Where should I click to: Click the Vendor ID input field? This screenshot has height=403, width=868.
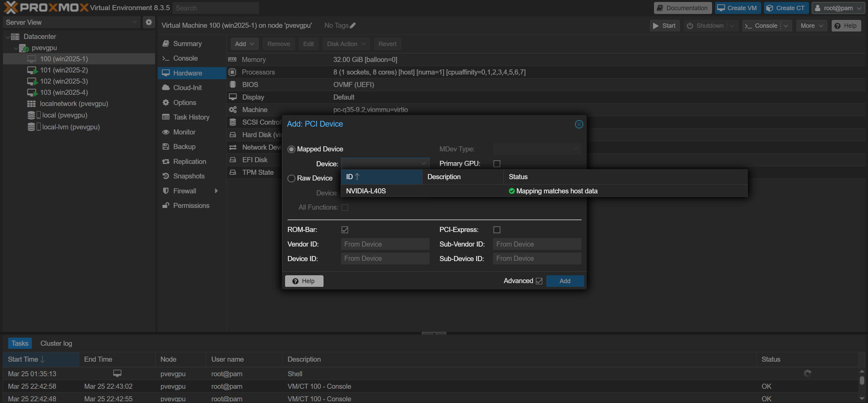tap(385, 244)
